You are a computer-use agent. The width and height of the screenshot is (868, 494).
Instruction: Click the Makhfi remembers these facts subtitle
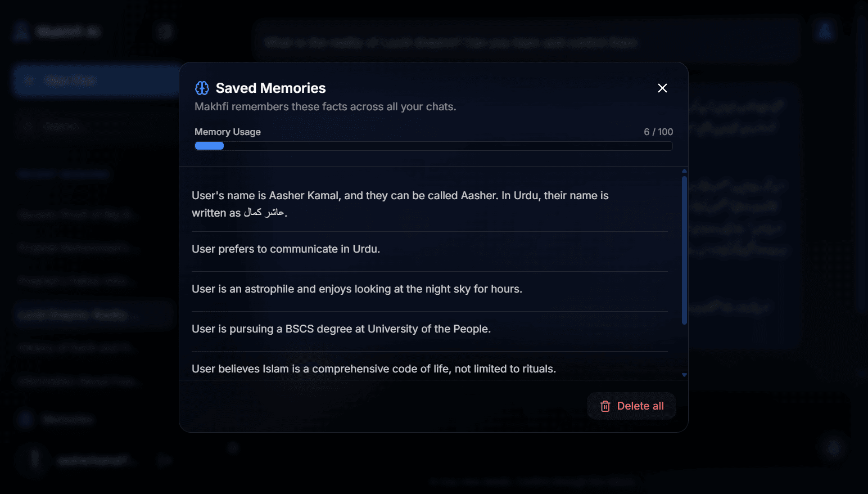[325, 107]
